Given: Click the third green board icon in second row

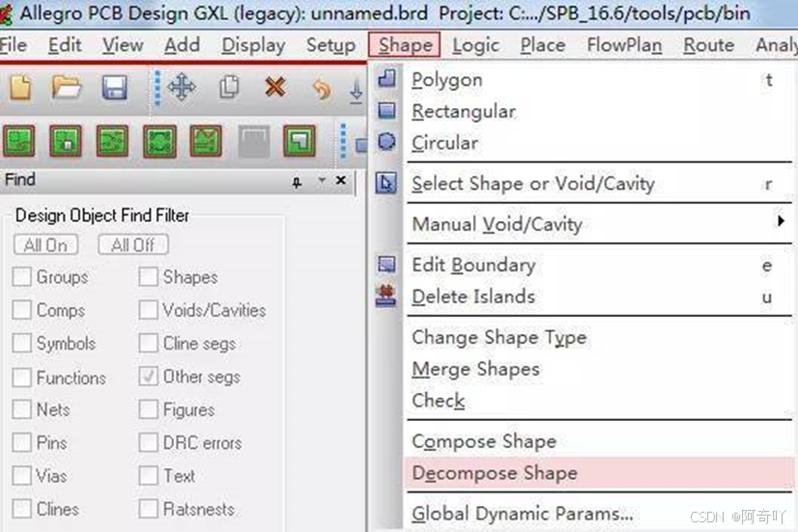Looking at the screenshot, I should click(112, 141).
